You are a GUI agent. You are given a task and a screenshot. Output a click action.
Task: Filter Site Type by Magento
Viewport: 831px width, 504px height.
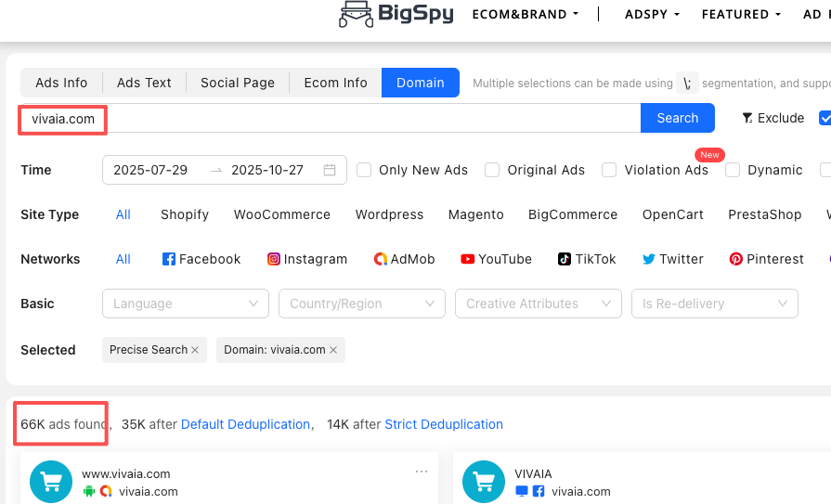(x=476, y=214)
